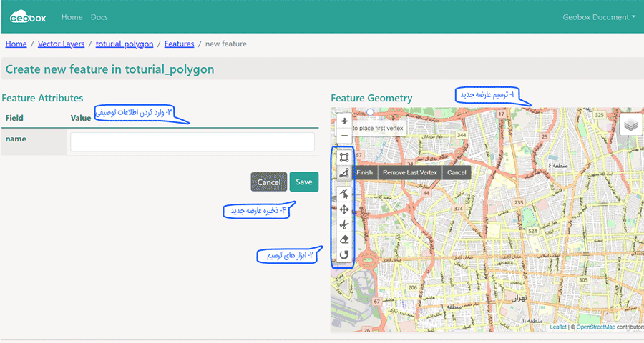Activate the edit vertices tool
The image size is (644, 343).
coord(344,194)
